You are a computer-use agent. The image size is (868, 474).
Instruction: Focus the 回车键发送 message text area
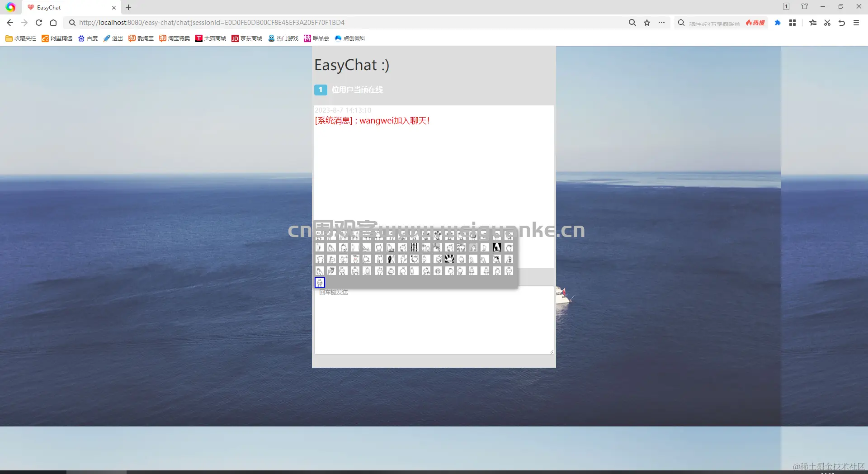click(434, 320)
